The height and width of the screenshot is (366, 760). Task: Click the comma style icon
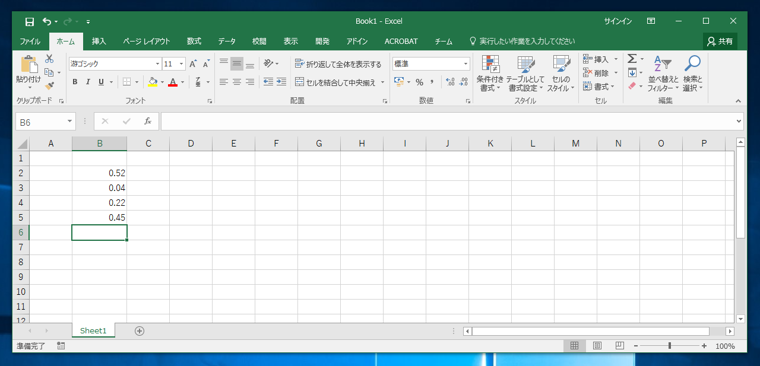click(x=431, y=82)
